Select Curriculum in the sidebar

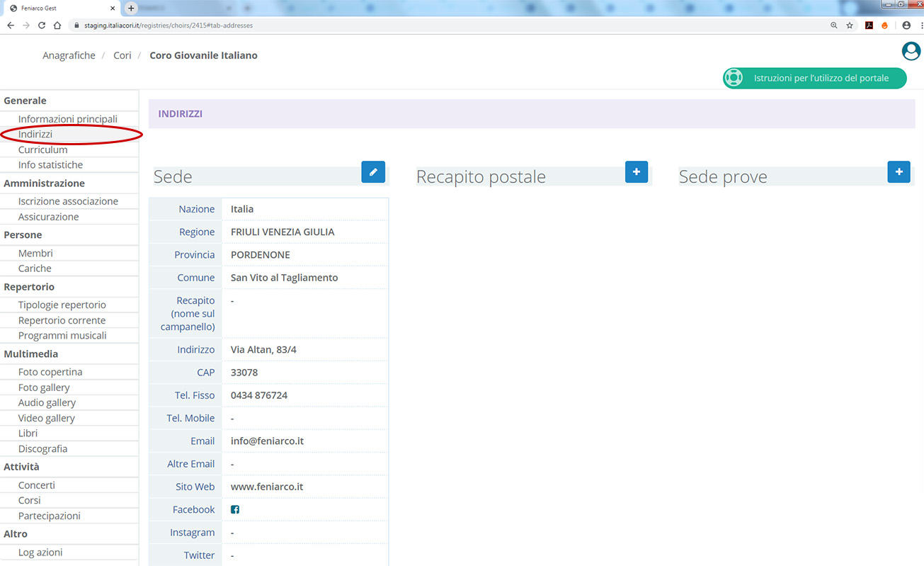pos(43,149)
